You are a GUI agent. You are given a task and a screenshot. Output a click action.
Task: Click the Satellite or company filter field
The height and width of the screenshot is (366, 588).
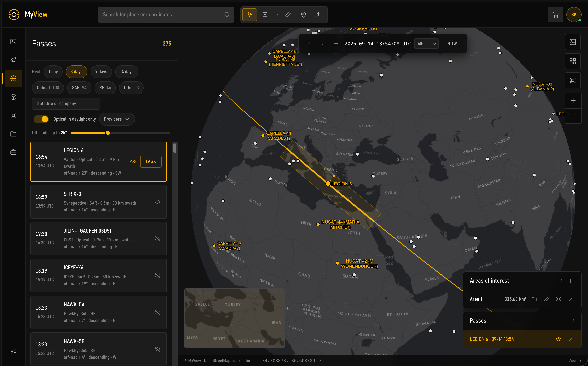[x=66, y=103]
